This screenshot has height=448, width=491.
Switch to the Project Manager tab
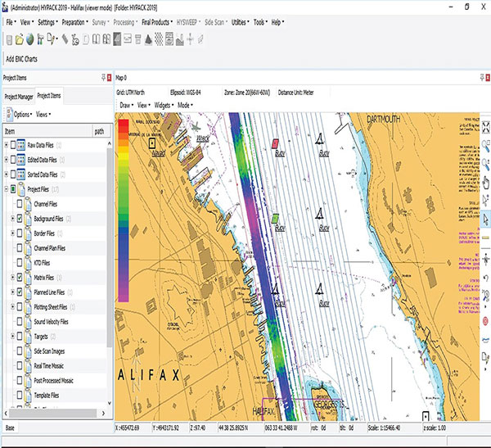coord(19,97)
